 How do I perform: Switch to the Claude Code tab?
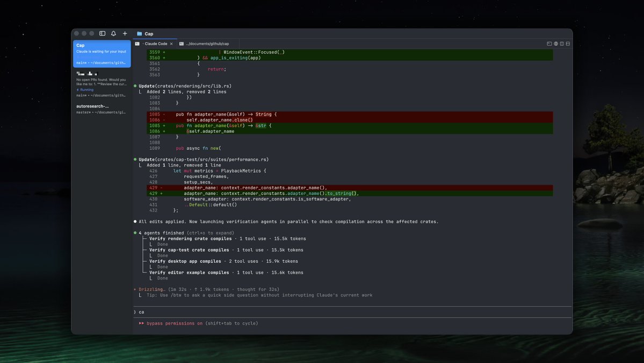[x=155, y=44]
